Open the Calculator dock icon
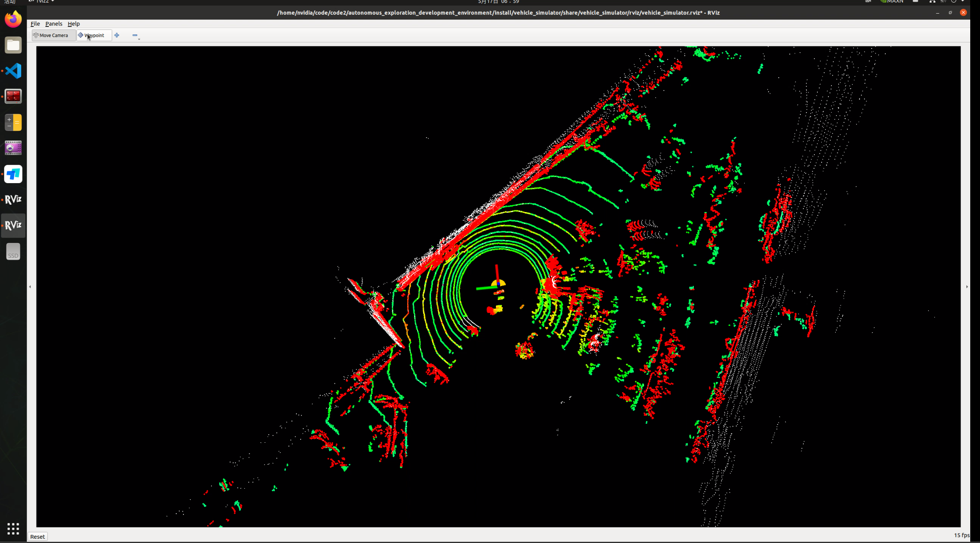Image resolution: width=980 pixels, height=543 pixels. [13, 122]
